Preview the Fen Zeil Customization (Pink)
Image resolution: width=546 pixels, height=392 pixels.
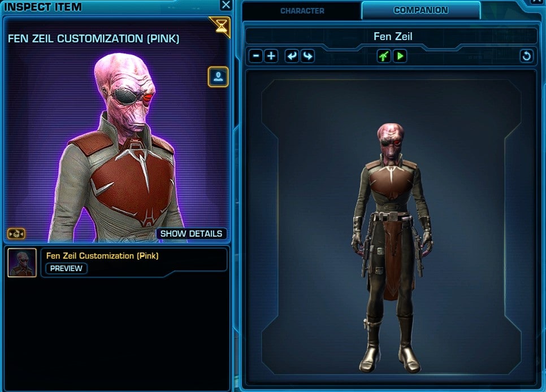coord(66,268)
